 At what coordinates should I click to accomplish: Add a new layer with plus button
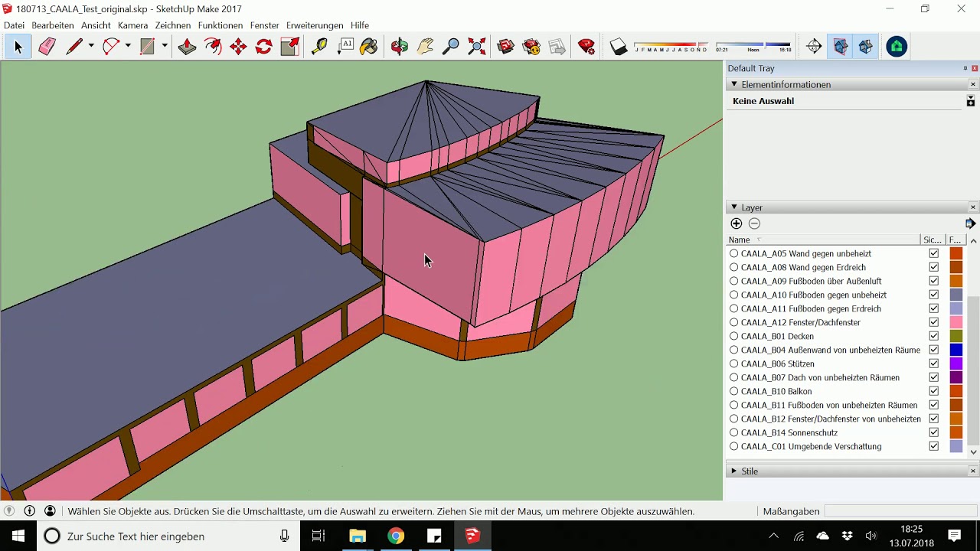pos(737,223)
